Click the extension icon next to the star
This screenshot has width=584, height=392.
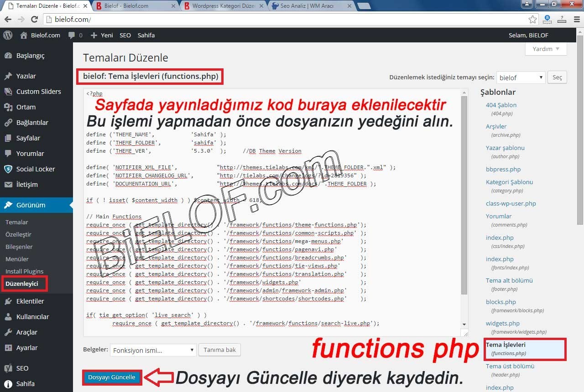(x=547, y=20)
